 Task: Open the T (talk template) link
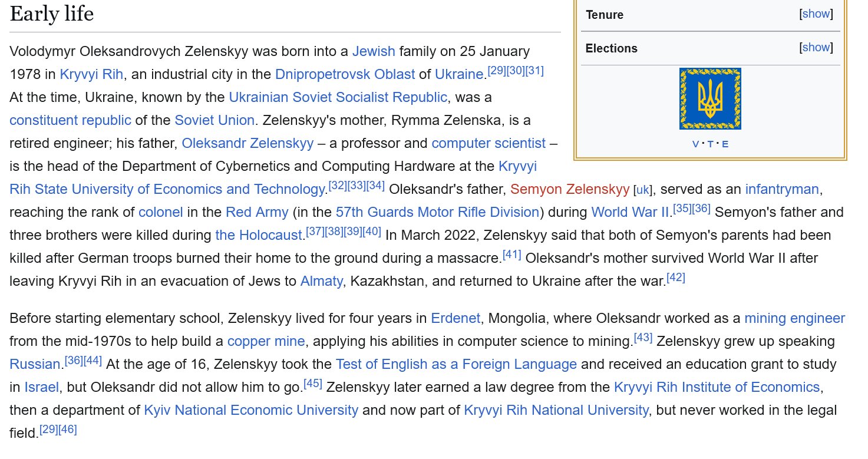[710, 144]
